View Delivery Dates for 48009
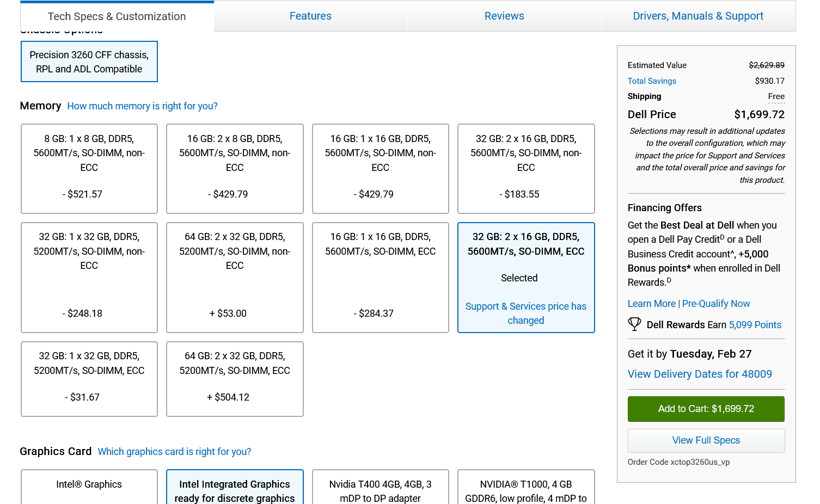This screenshot has height=504, width=820. coord(700,374)
